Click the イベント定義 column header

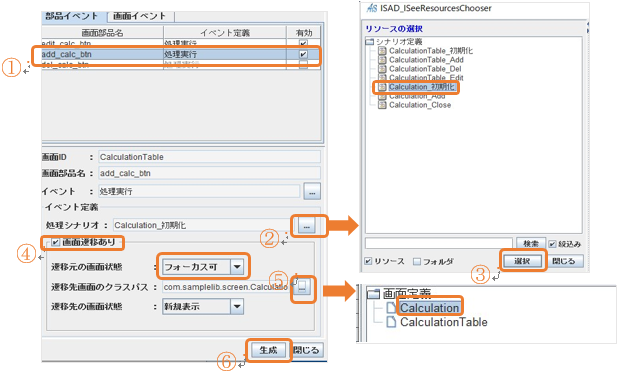[225, 33]
